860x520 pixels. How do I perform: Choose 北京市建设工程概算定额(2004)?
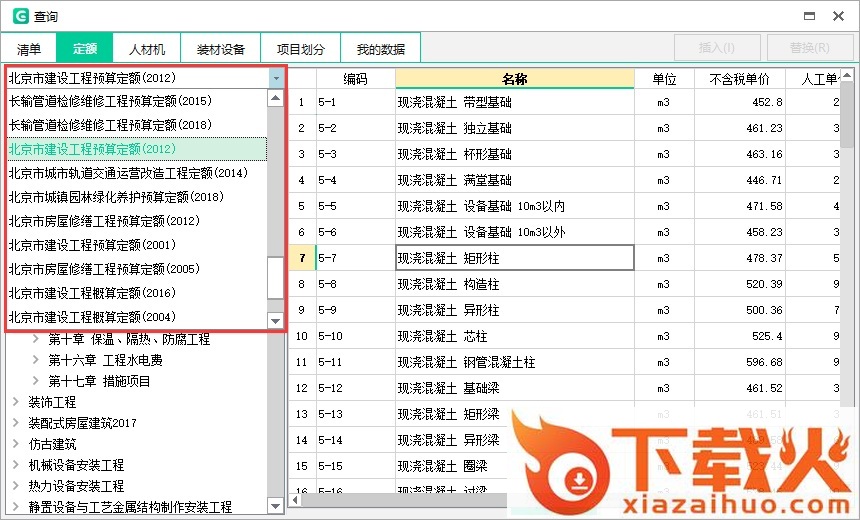pyautogui.click(x=137, y=317)
